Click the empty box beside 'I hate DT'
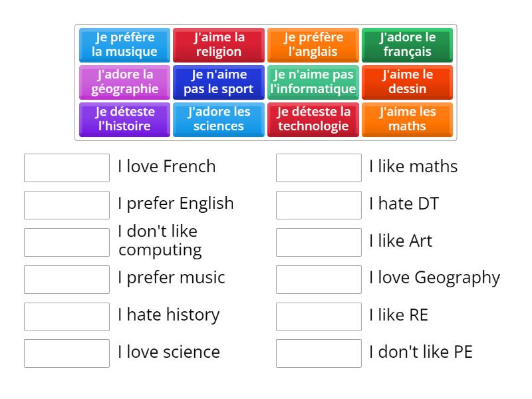The height and width of the screenshot is (399, 532). pyautogui.click(x=319, y=205)
